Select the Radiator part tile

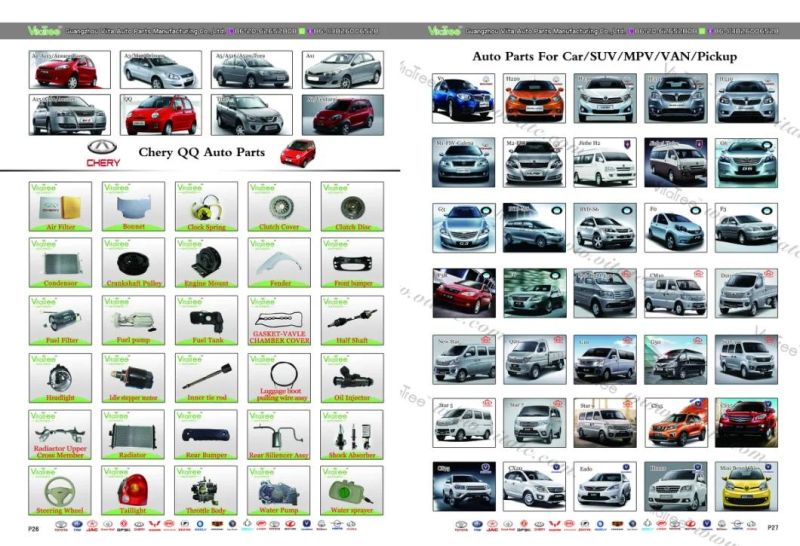pyautogui.click(x=133, y=434)
